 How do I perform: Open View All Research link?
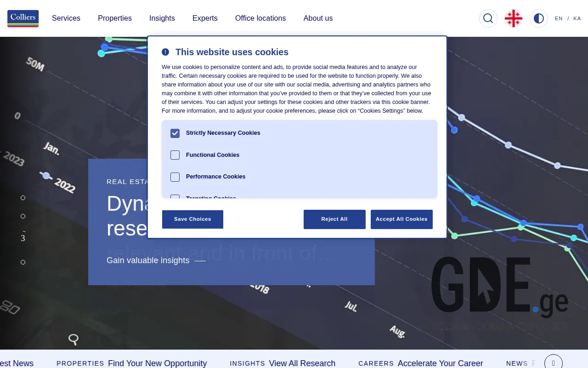tap(302, 363)
